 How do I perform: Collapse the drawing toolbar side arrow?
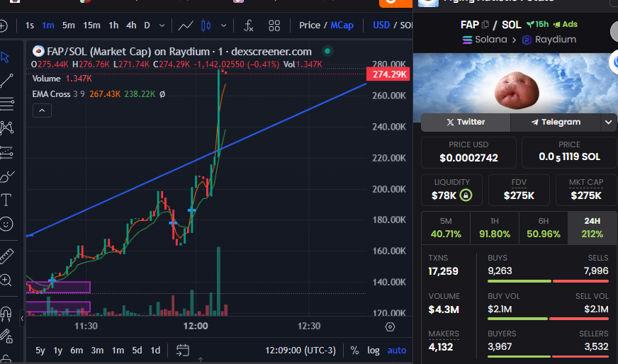click(22, 318)
